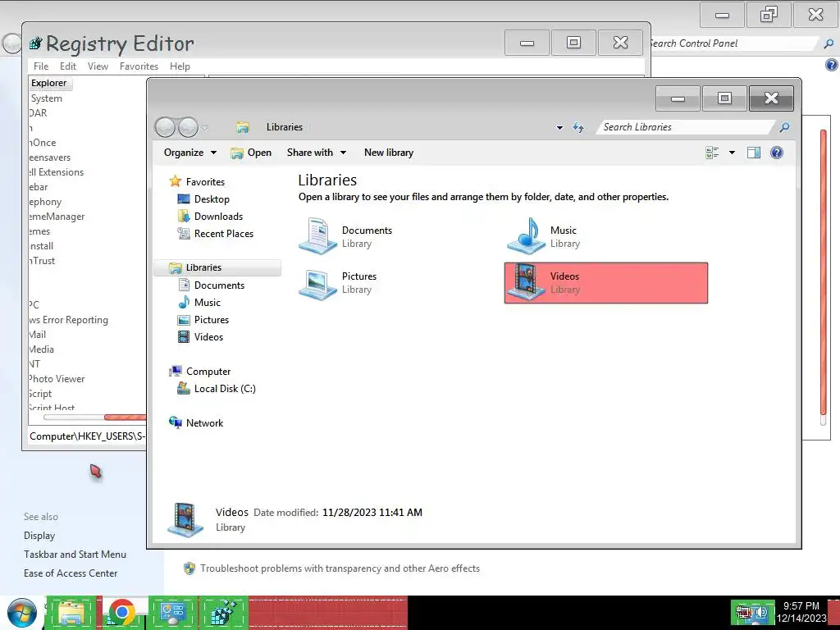Click the taskbar clock showing 9:57 PM

coord(801,612)
